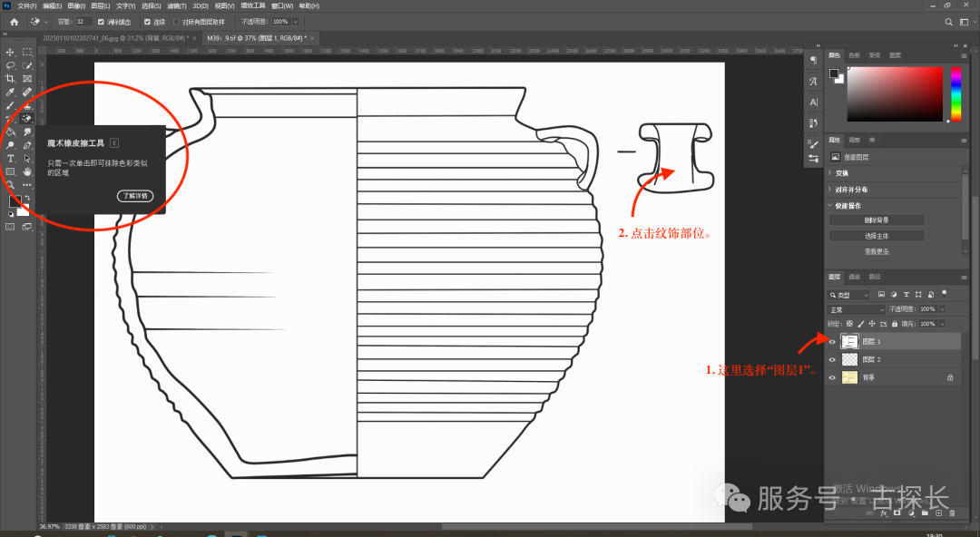980x537 pixels.
Task: Hide 图层 2 using its eye icon
Action: pyautogui.click(x=832, y=359)
